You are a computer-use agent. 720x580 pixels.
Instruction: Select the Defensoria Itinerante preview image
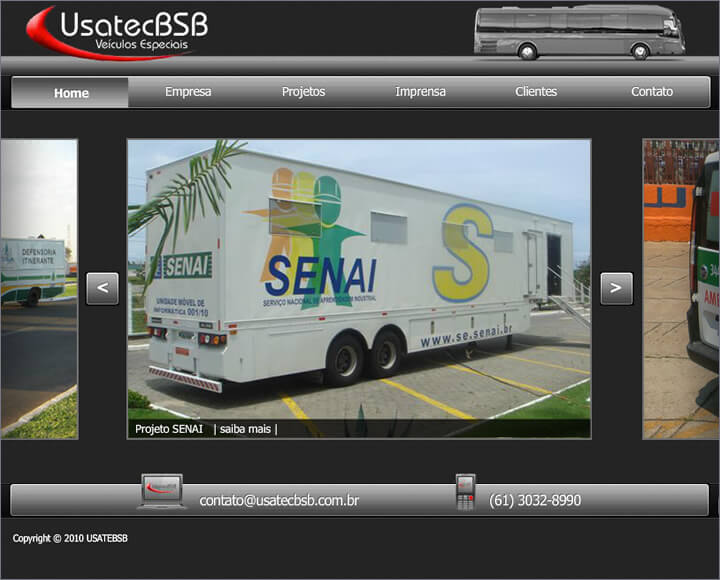(39, 289)
